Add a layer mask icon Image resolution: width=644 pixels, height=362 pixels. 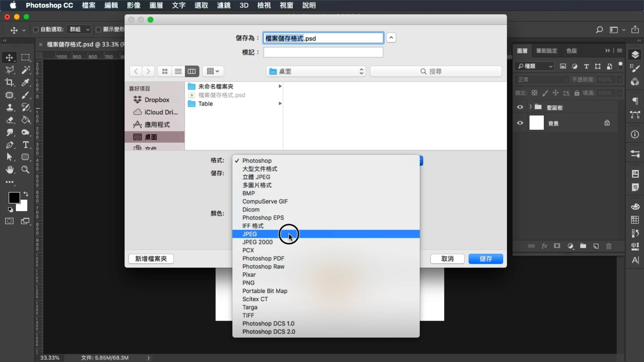click(x=557, y=246)
